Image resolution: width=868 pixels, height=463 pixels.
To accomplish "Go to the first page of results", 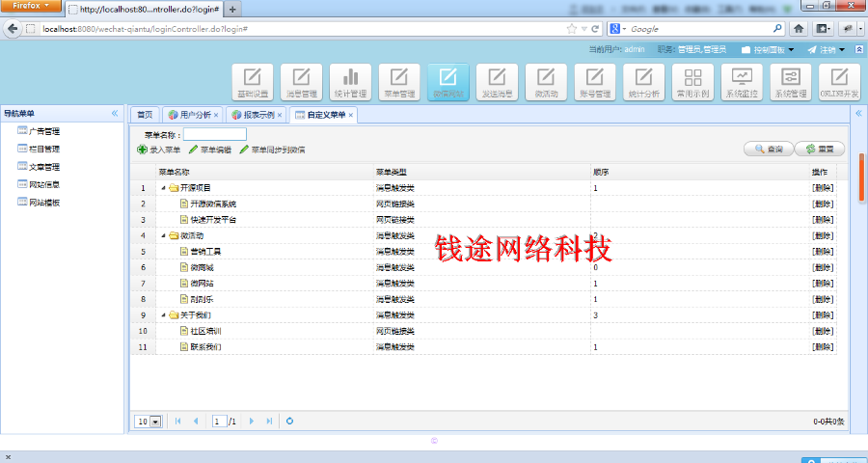I will click(x=177, y=421).
